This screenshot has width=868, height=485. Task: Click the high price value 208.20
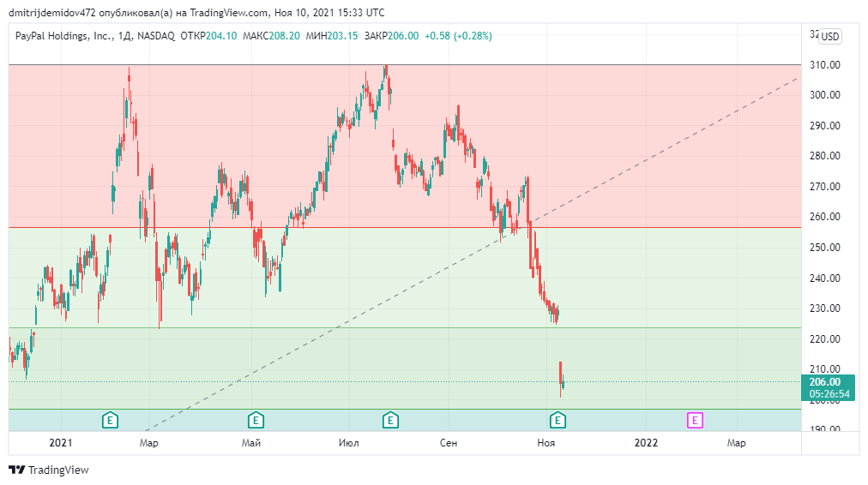pos(285,36)
